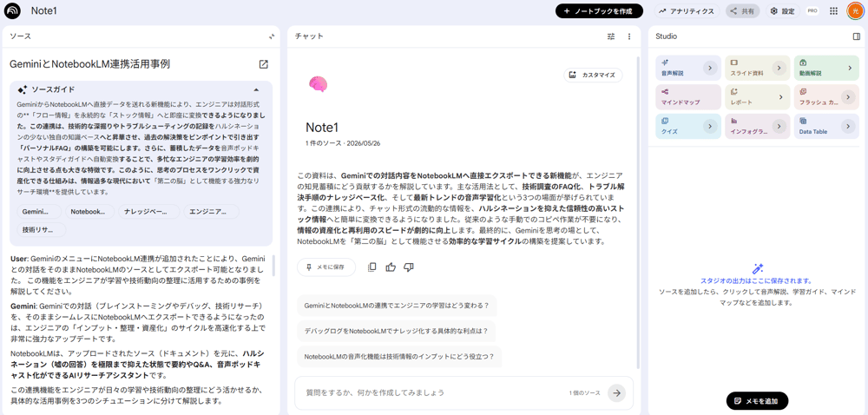The image size is (868, 415).
Task: Click the Note1 notebook title in header
Action: pos(44,11)
